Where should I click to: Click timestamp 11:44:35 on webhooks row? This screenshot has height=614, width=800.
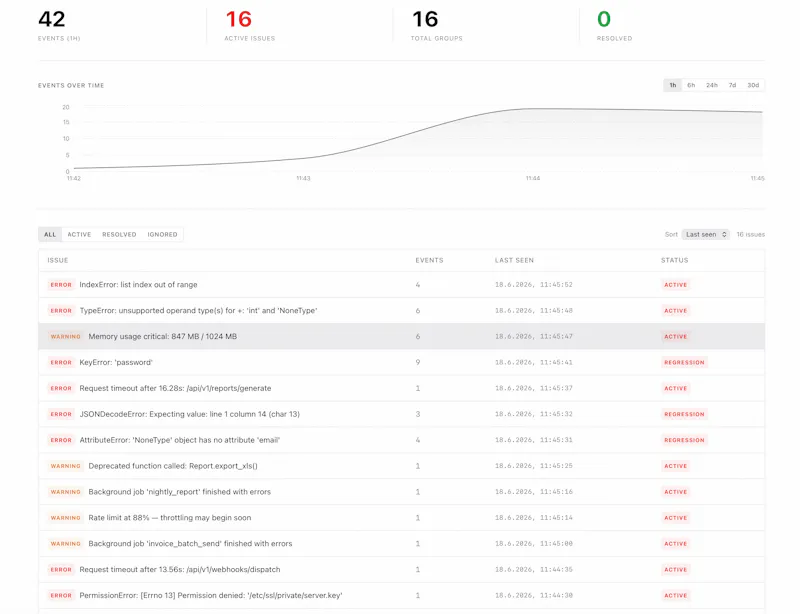(x=534, y=570)
